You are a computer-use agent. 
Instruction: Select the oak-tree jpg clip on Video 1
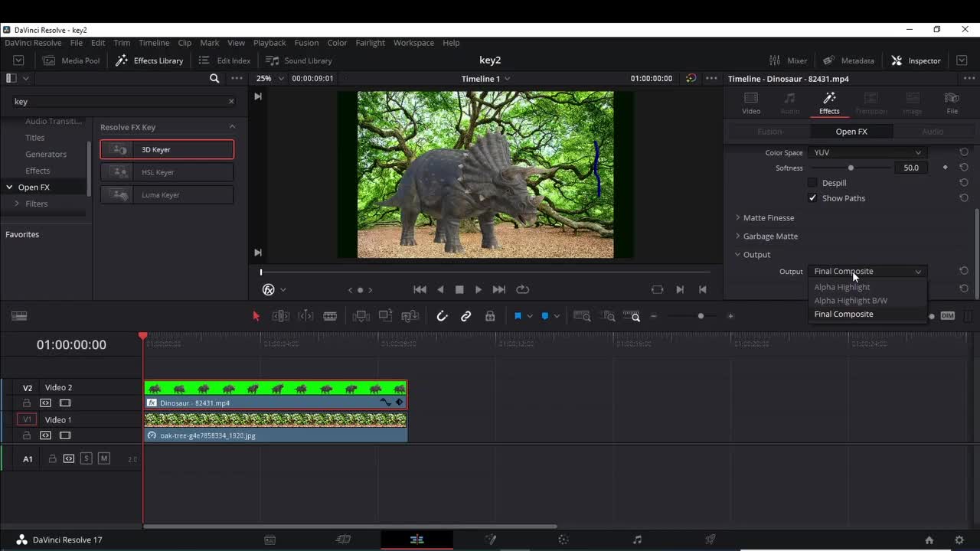(x=276, y=428)
